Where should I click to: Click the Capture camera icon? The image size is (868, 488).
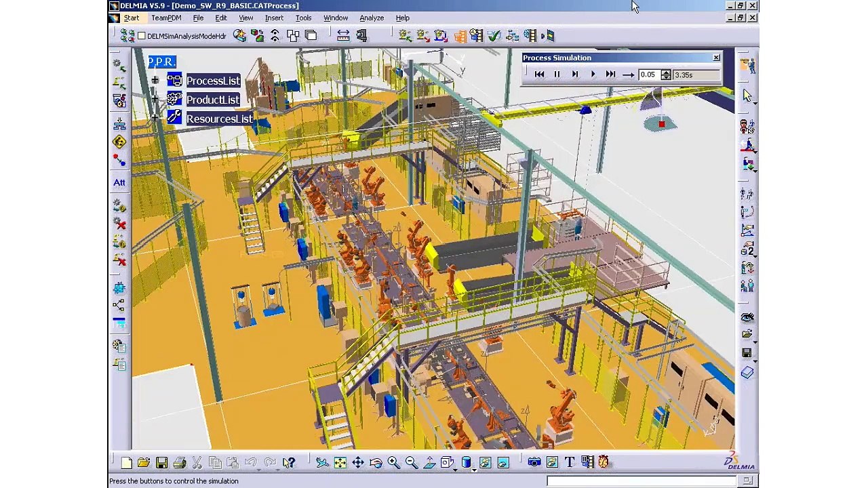tap(534, 463)
